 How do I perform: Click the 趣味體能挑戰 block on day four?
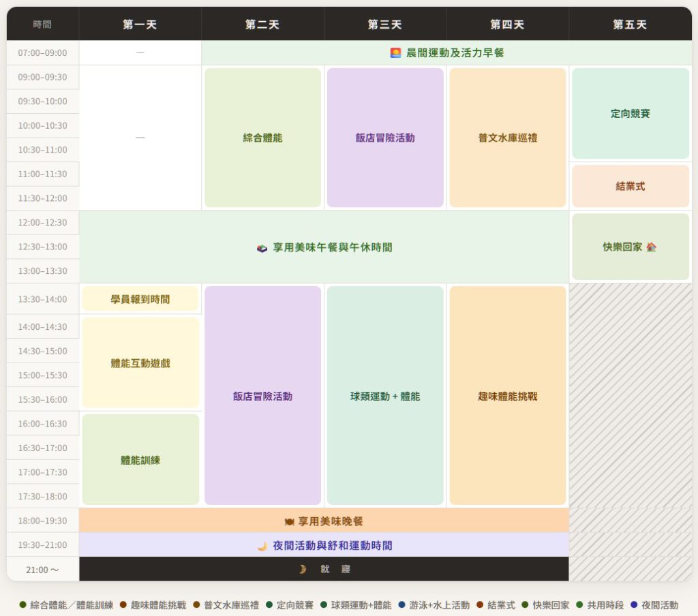[508, 396]
